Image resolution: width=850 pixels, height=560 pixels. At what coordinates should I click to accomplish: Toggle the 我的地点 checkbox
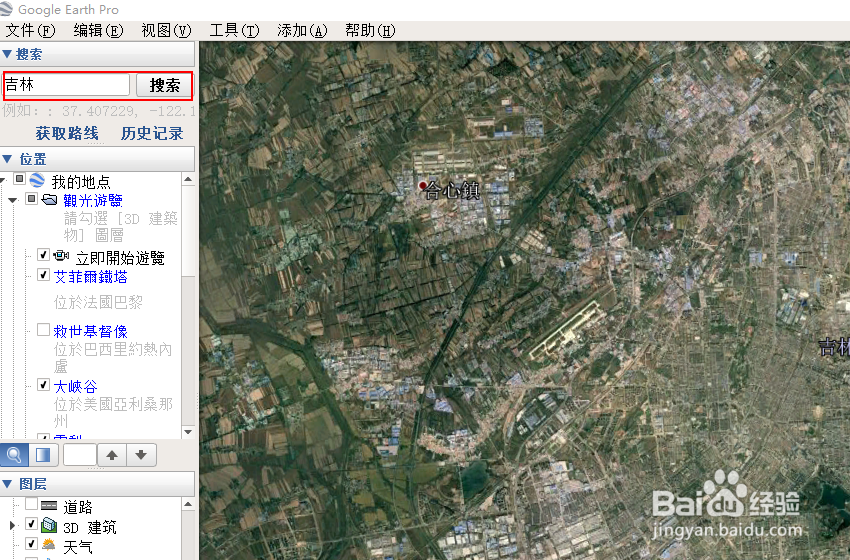20,179
